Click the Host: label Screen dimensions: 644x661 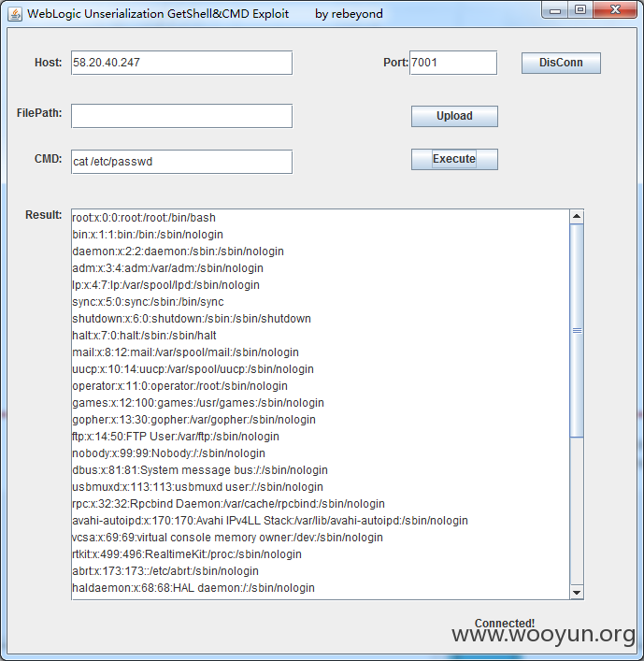[x=48, y=63]
